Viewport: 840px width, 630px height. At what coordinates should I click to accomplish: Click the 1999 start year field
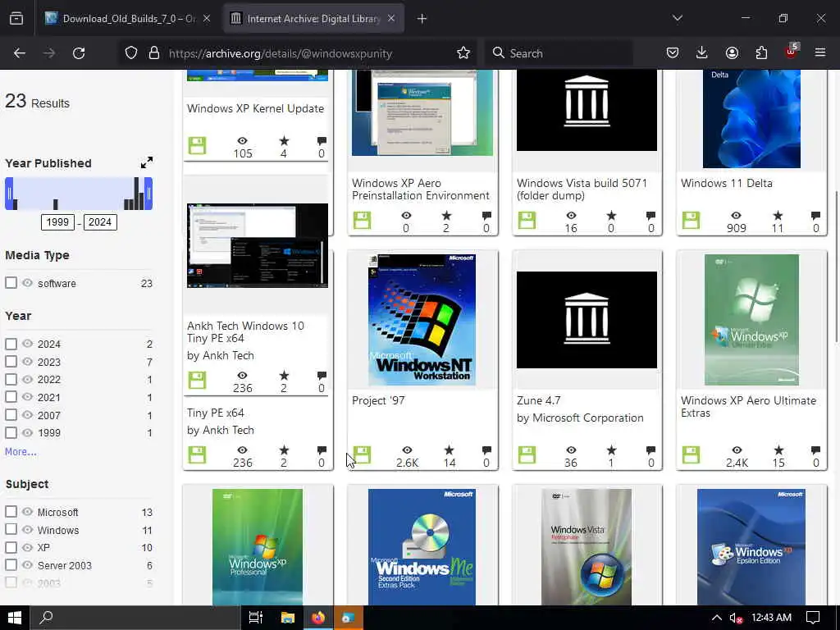pyautogui.click(x=57, y=221)
